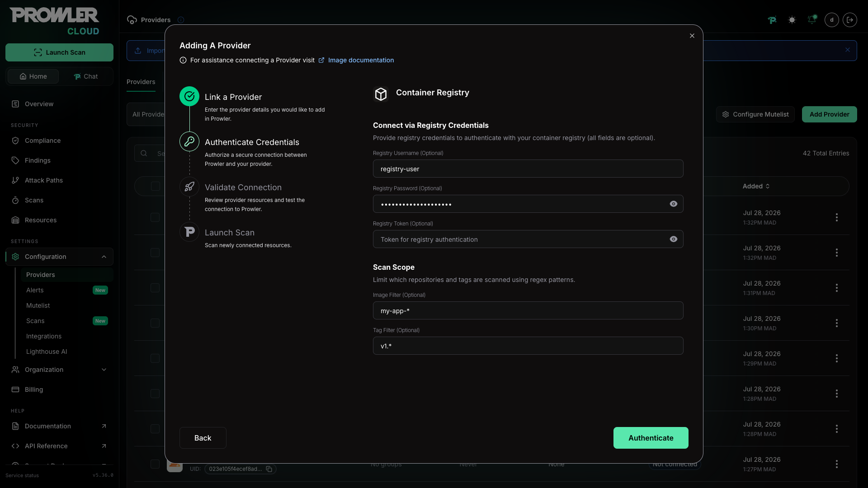Focus the Tag Filter field

[x=528, y=346]
